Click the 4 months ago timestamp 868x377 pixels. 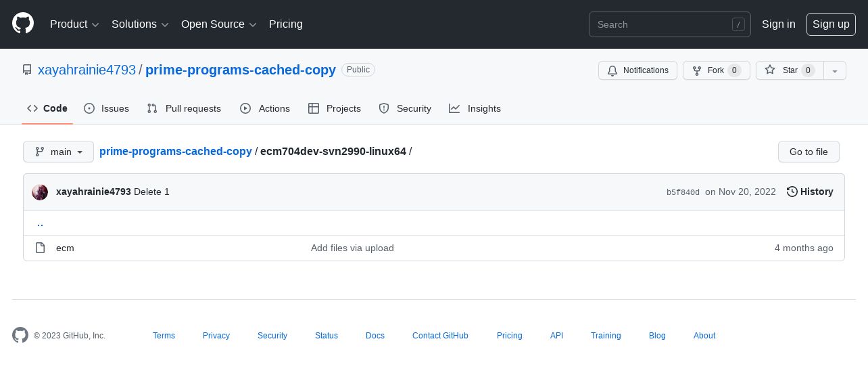pyautogui.click(x=804, y=248)
